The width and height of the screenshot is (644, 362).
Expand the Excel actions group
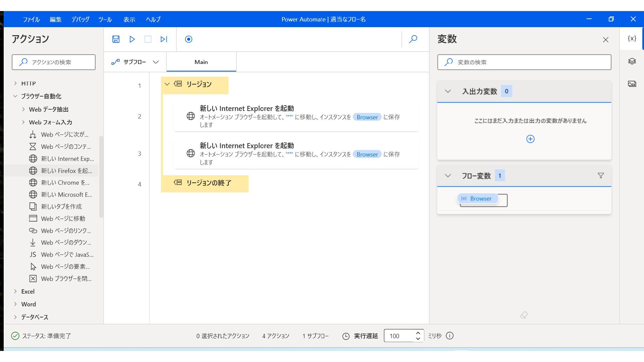tap(15, 292)
